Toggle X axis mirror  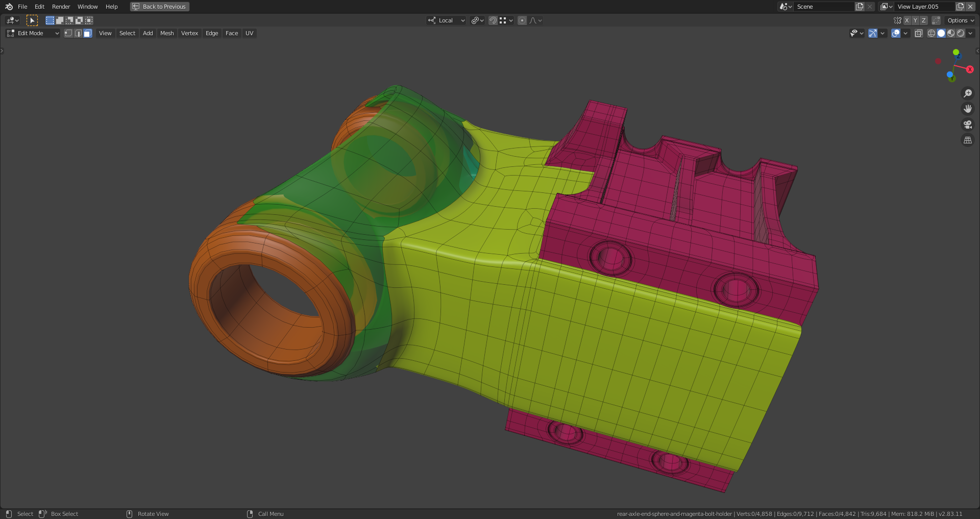point(907,20)
